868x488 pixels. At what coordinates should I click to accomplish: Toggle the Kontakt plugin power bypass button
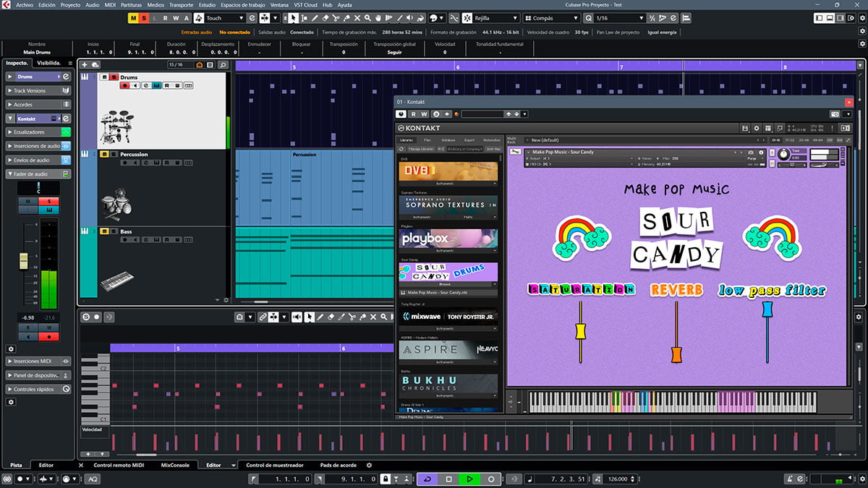click(x=401, y=114)
